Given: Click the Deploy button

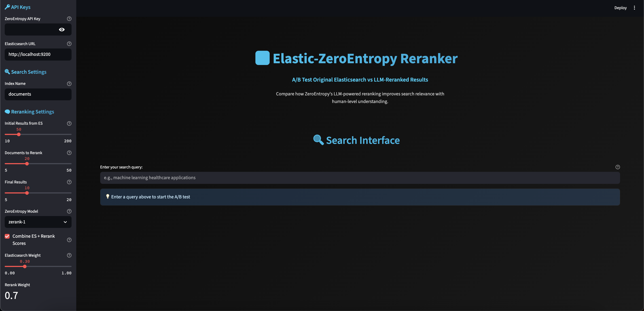Looking at the screenshot, I should (620, 8).
